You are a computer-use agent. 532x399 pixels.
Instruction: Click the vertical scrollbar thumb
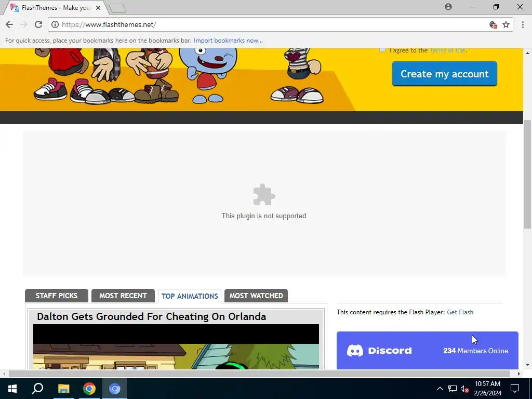(x=527, y=175)
